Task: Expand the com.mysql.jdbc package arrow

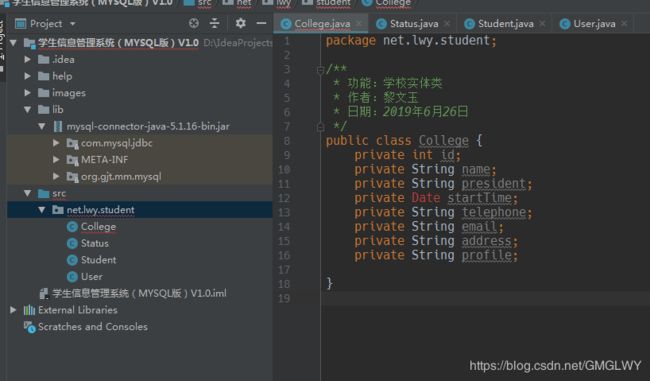Action: point(56,143)
